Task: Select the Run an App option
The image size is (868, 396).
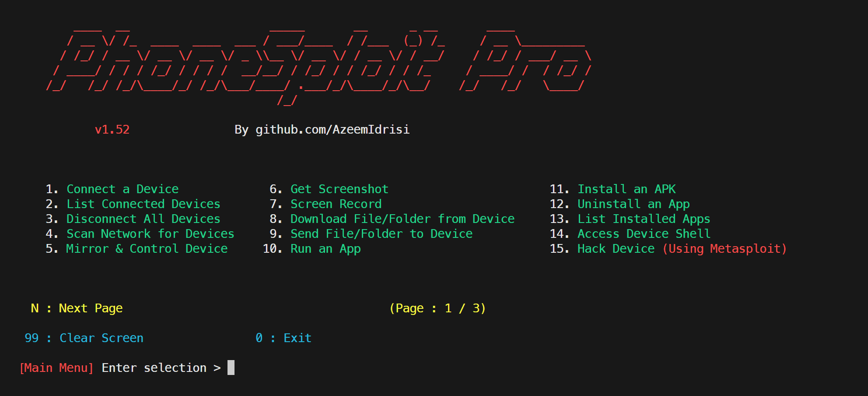Action: pyautogui.click(x=325, y=249)
